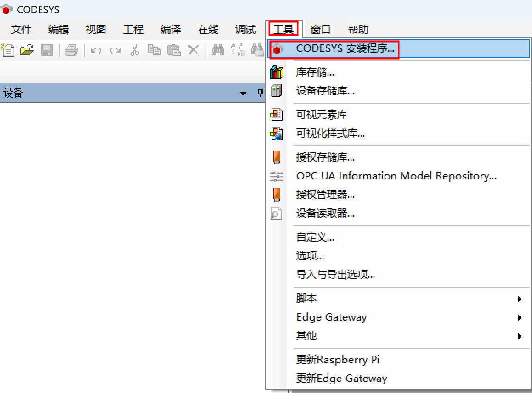The width and height of the screenshot is (532, 393).
Task: Open the 帮助 menu
Action: [x=358, y=29]
